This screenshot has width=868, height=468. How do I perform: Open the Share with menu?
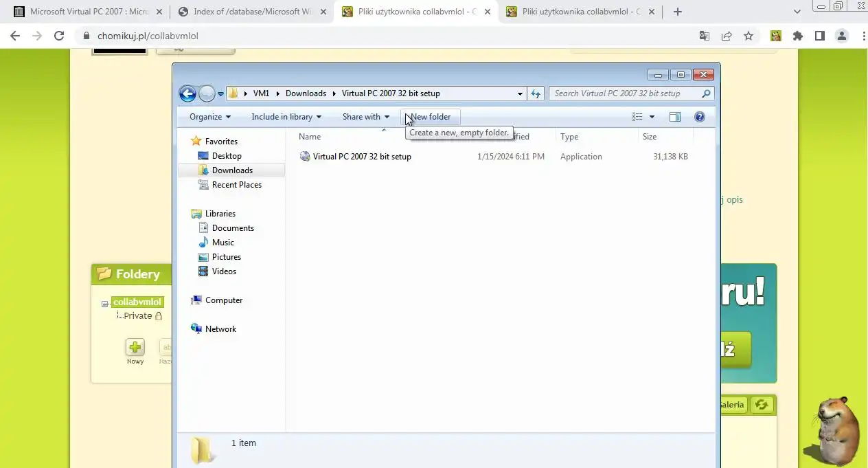pyautogui.click(x=366, y=117)
